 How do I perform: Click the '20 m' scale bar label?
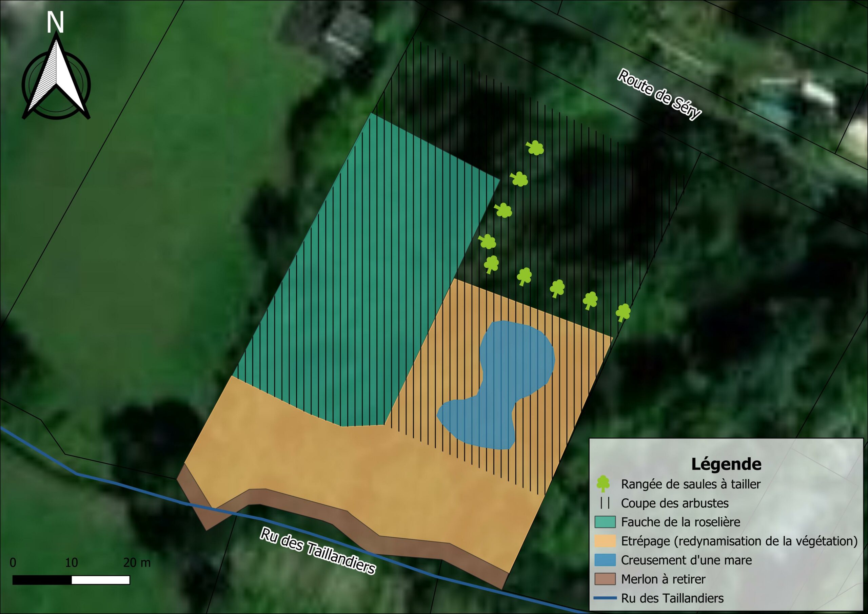pos(137,562)
